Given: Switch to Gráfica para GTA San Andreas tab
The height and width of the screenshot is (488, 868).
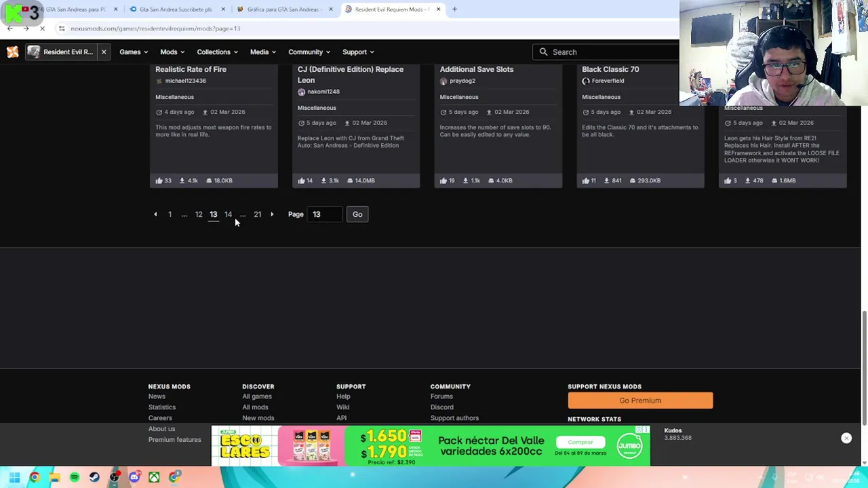Looking at the screenshot, I should 283,9.
